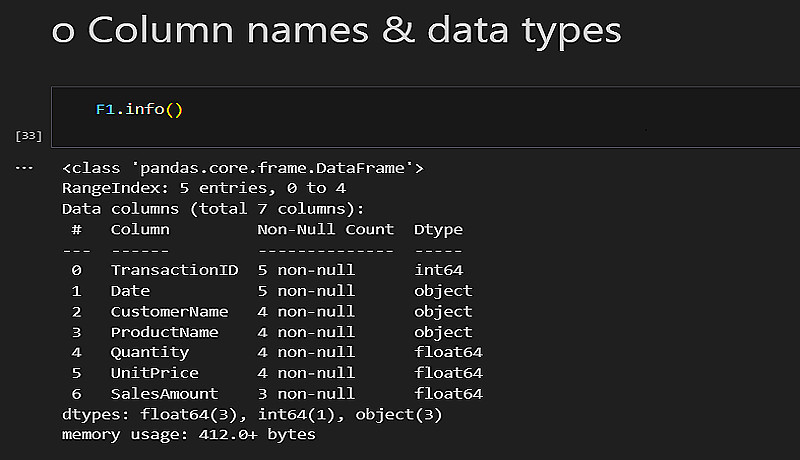Click the TransactionID row name

tap(174, 270)
